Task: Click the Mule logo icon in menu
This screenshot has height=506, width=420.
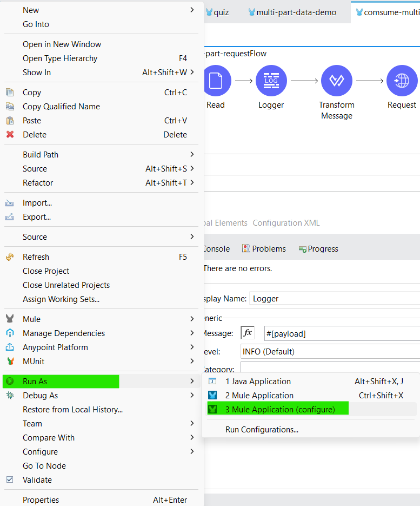Action: (x=10, y=319)
